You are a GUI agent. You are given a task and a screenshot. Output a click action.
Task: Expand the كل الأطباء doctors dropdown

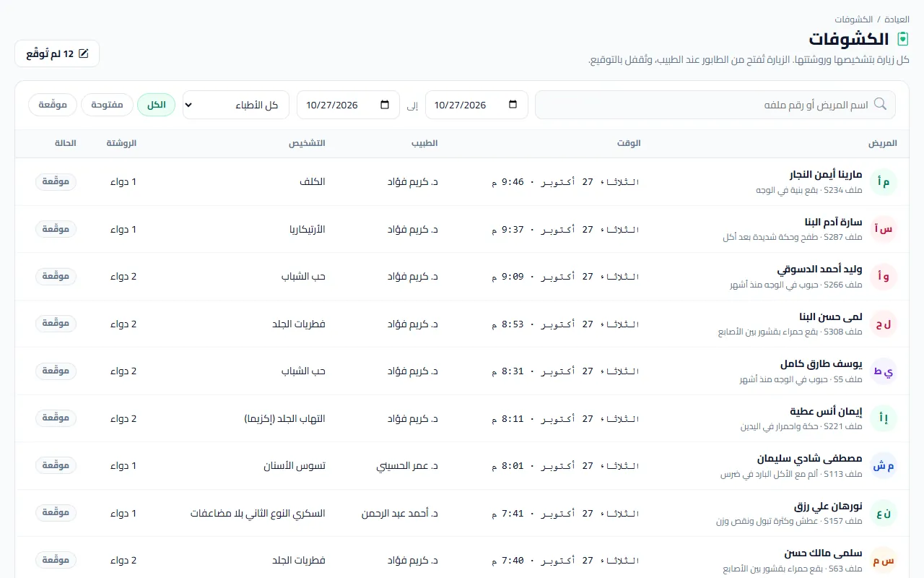(236, 105)
